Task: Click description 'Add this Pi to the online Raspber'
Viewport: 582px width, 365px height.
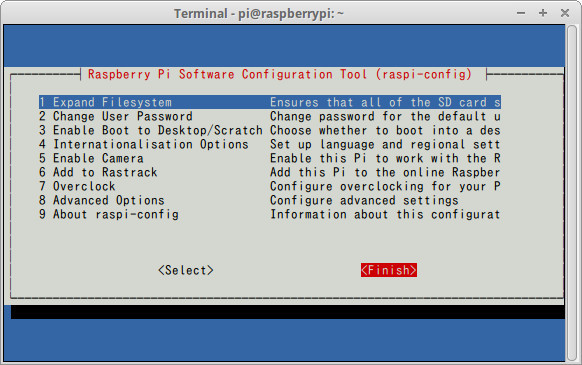Action: [x=385, y=172]
